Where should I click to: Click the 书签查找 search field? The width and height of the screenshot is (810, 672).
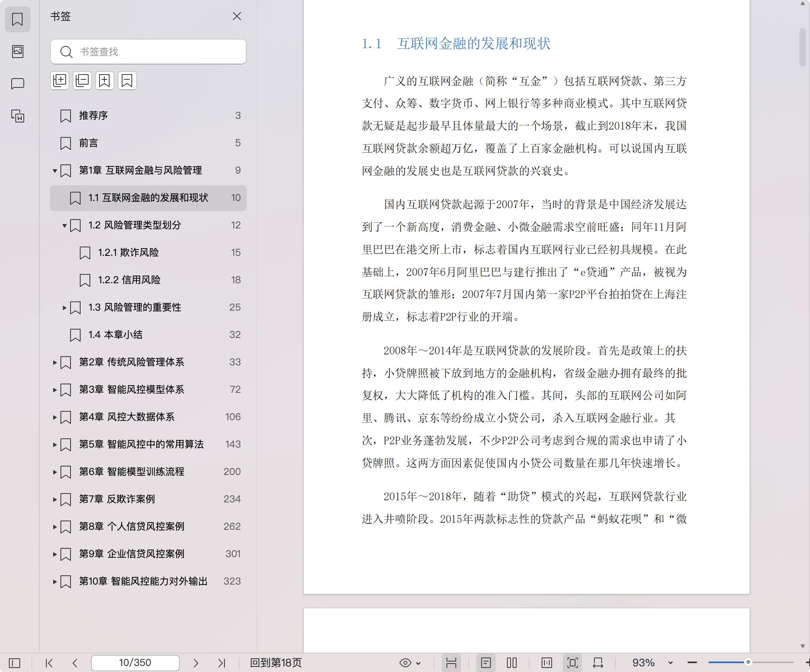148,52
